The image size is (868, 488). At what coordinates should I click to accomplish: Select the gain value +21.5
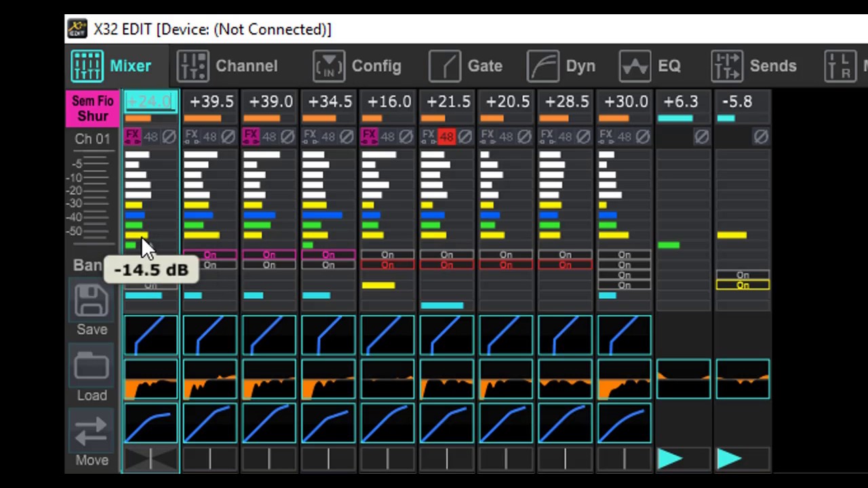(x=448, y=102)
